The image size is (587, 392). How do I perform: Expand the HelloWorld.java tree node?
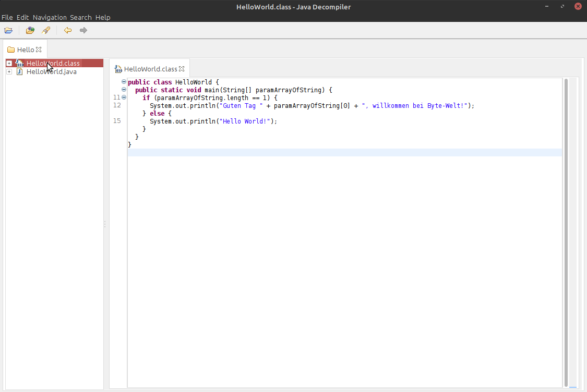pyautogui.click(x=9, y=71)
